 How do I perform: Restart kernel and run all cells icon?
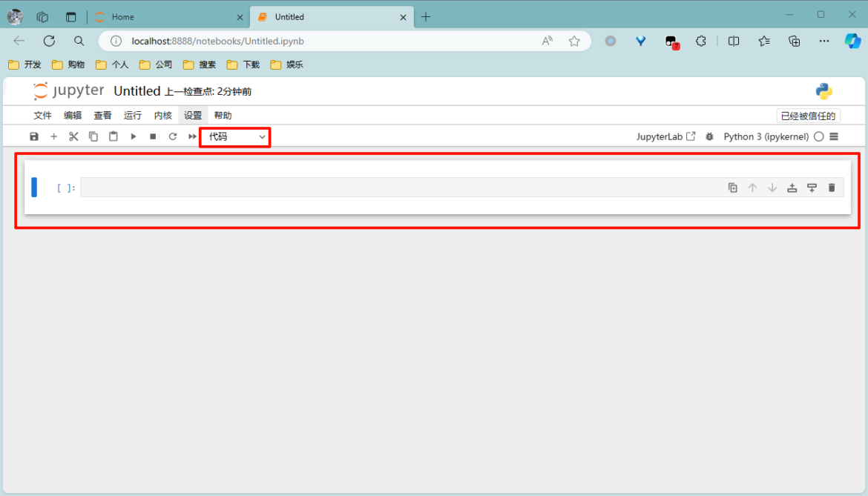(x=192, y=136)
